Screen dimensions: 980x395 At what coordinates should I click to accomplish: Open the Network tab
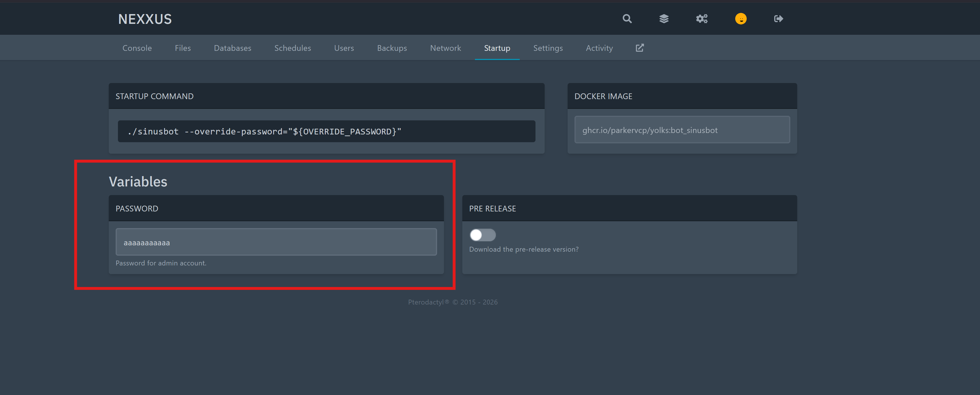point(445,48)
